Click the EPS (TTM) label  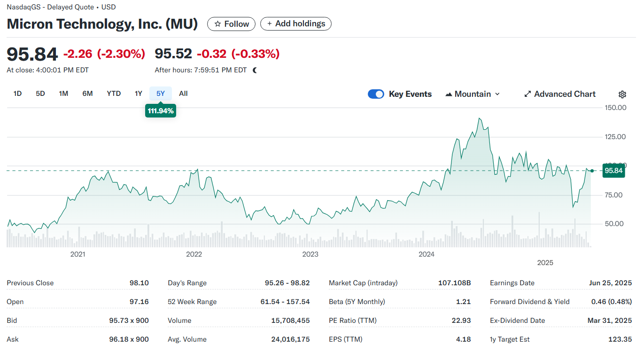tap(345, 339)
